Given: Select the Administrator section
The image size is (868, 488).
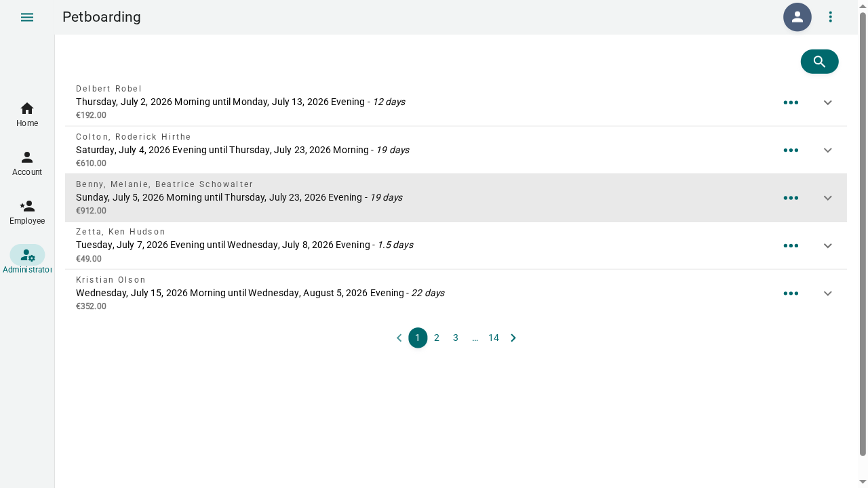Looking at the screenshot, I should click(x=27, y=261).
